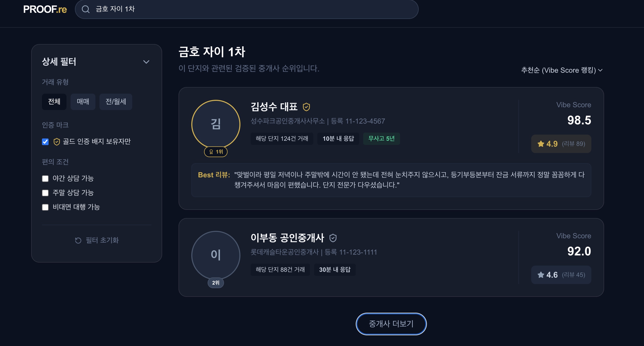Click the 1위 rank medal badge
This screenshot has height=346, width=644.
coord(216,152)
